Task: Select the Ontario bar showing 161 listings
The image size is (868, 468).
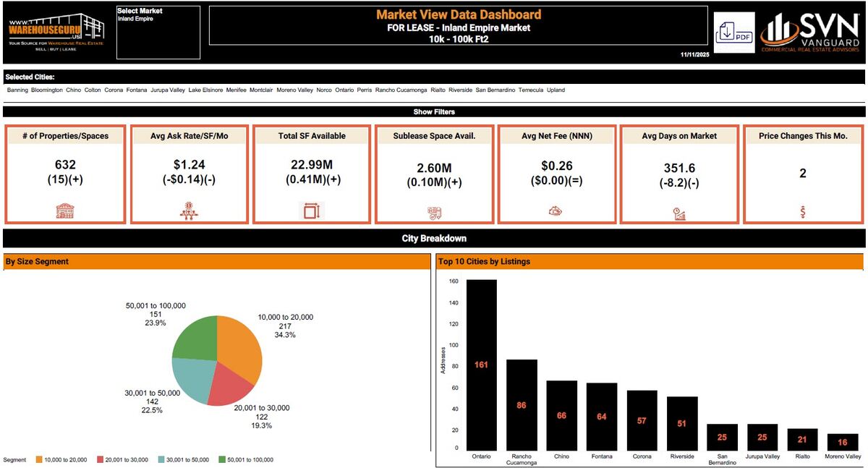Action: click(x=481, y=365)
